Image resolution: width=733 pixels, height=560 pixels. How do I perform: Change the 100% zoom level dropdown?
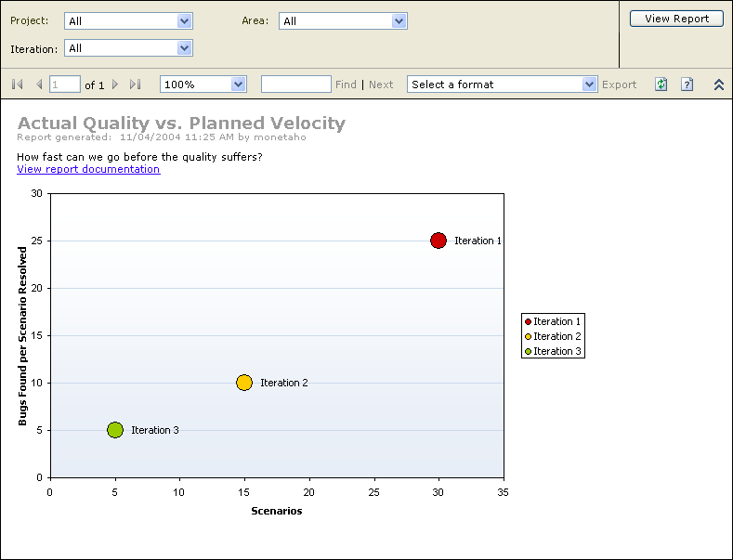(x=238, y=85)
